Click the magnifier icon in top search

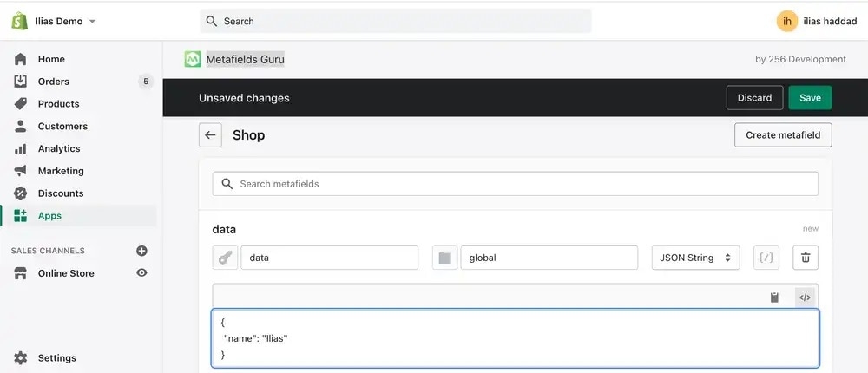pyautogui.click(x=211, y=21)
